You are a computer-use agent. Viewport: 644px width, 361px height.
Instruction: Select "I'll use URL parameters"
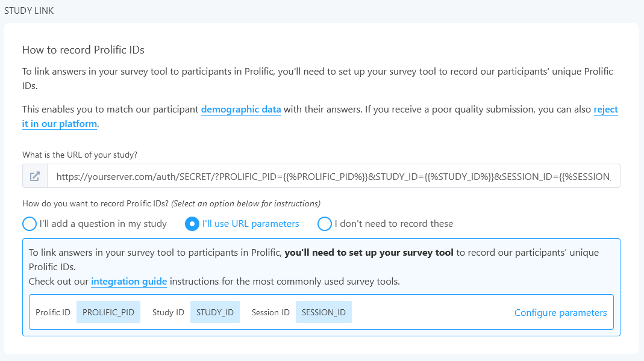click(193, 223)
